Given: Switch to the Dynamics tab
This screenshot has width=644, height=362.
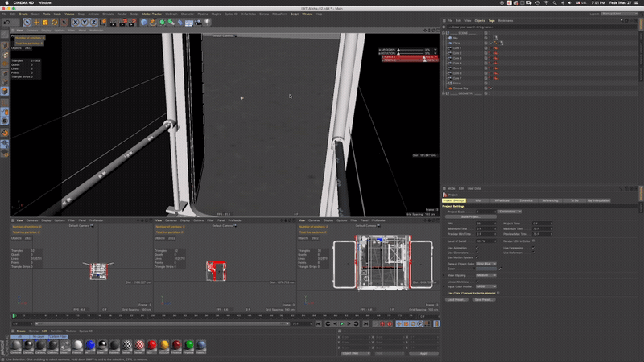Looking at the screenshot, I should point(526,200).
